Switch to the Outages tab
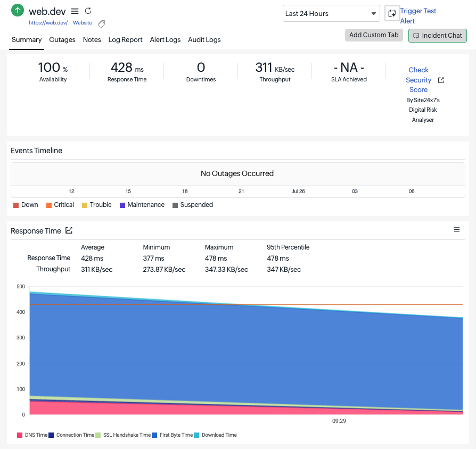The image size is (476, 449). point(62,40)
